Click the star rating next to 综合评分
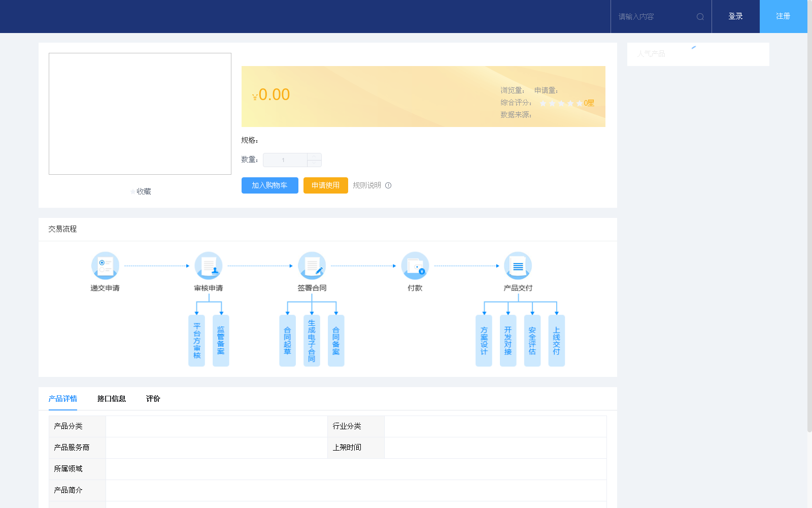This screenshot has width=812, height=508. (561, 103)
